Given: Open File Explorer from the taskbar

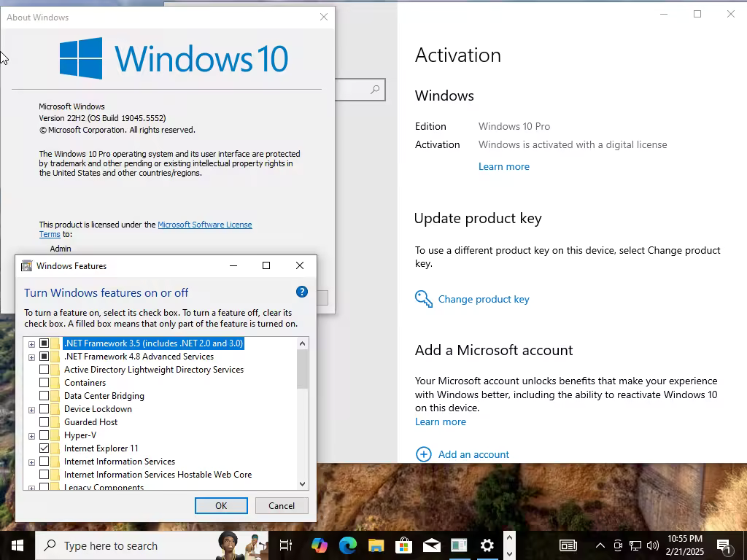Looking at the screenshot, I should pos(376,545).
